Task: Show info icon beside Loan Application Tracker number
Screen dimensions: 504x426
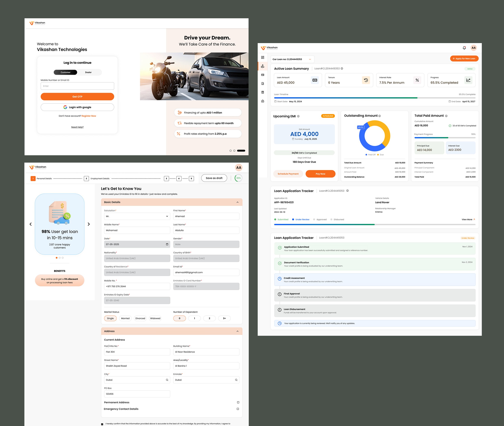Action: 347,191
